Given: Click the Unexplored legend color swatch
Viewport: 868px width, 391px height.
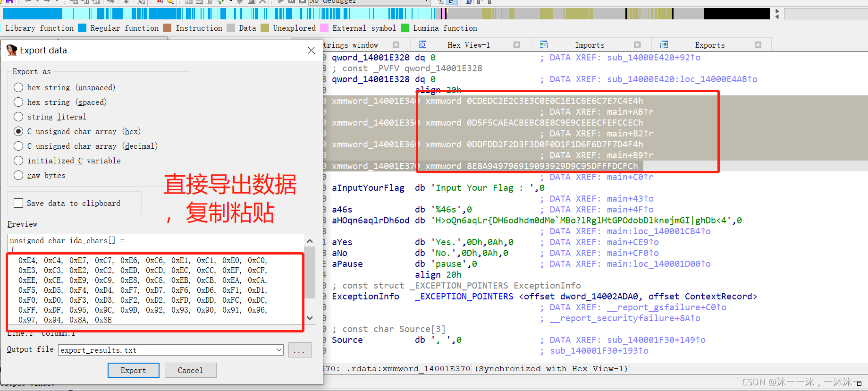Looking at the screenshot, I should [x=265, y=28].
